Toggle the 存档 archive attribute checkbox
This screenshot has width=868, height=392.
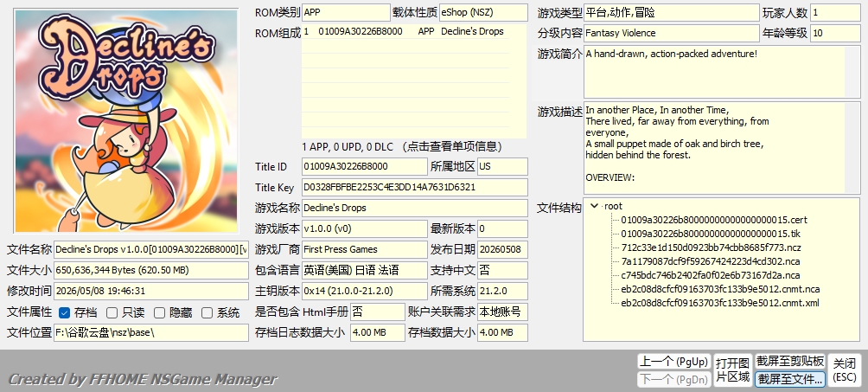[64, 312]
